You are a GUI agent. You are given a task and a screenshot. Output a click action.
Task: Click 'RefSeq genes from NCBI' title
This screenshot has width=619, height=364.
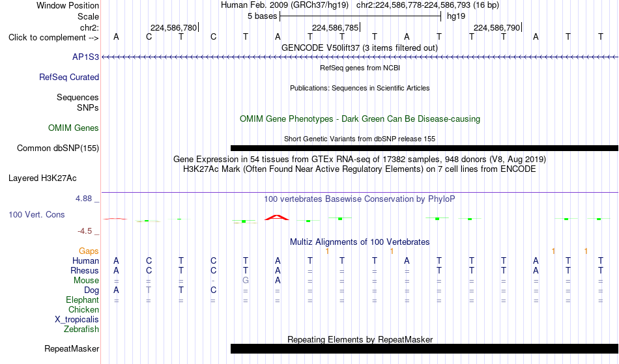360,68
